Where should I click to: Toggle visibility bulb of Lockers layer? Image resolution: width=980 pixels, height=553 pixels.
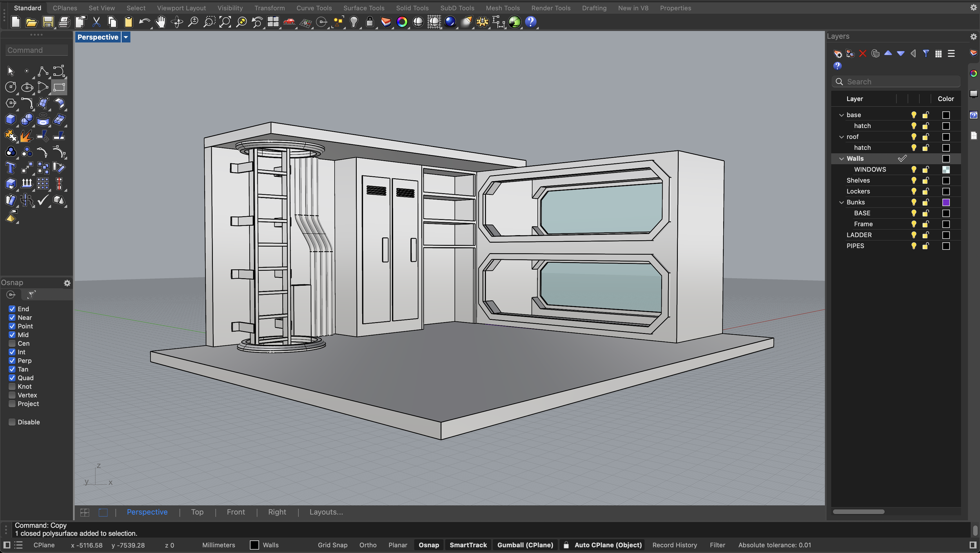(914, 191)
